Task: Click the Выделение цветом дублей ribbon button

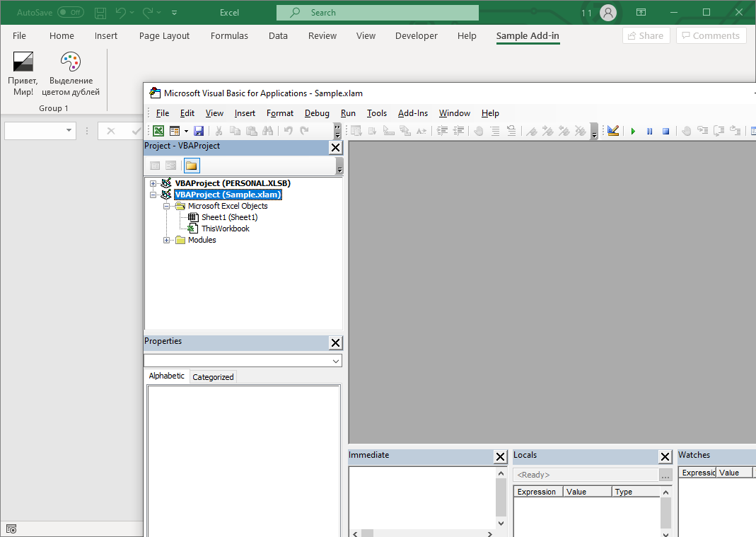Action: click(x=71, y=74)
